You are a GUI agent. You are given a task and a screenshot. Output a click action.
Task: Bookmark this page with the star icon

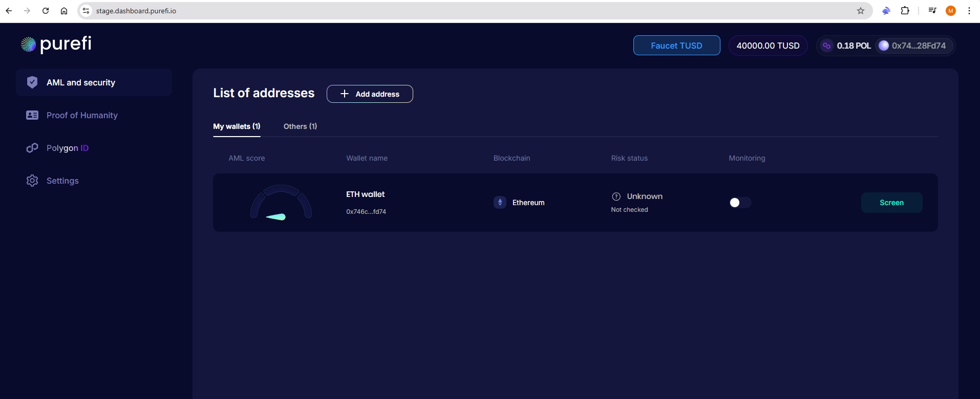pos(861,11)
